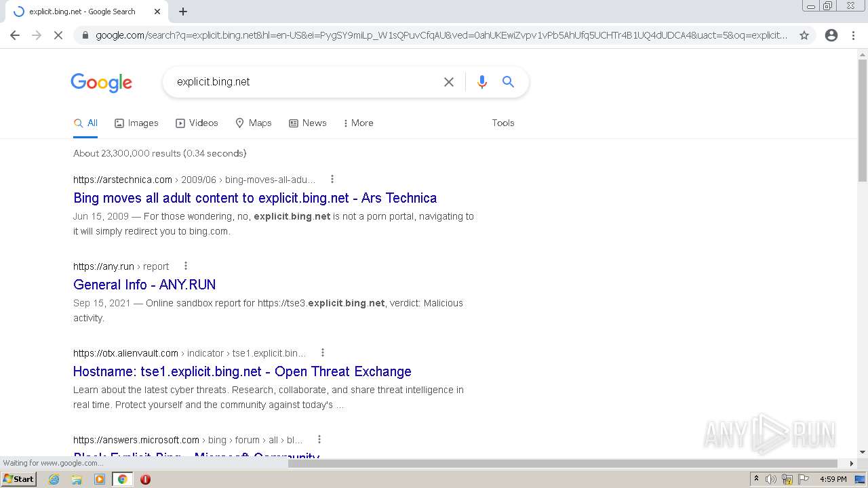
Task: Click the magnifier search button
Action: [508, 82]
